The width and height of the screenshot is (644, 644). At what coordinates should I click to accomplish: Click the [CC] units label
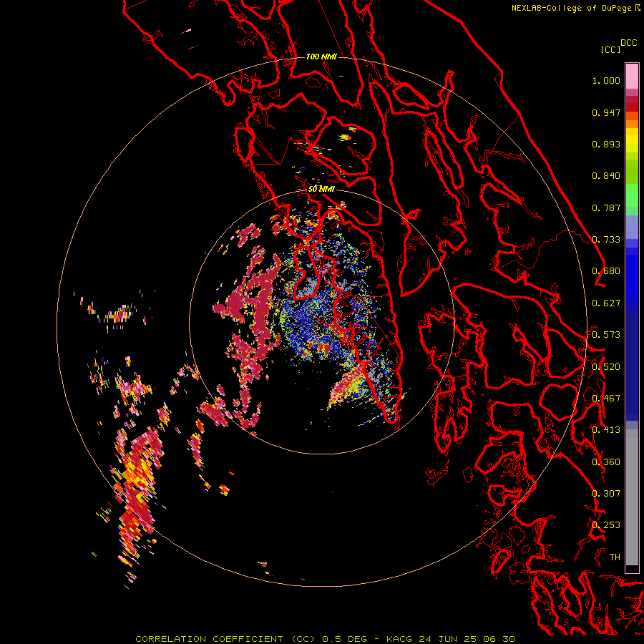click(x=610, y=49)
